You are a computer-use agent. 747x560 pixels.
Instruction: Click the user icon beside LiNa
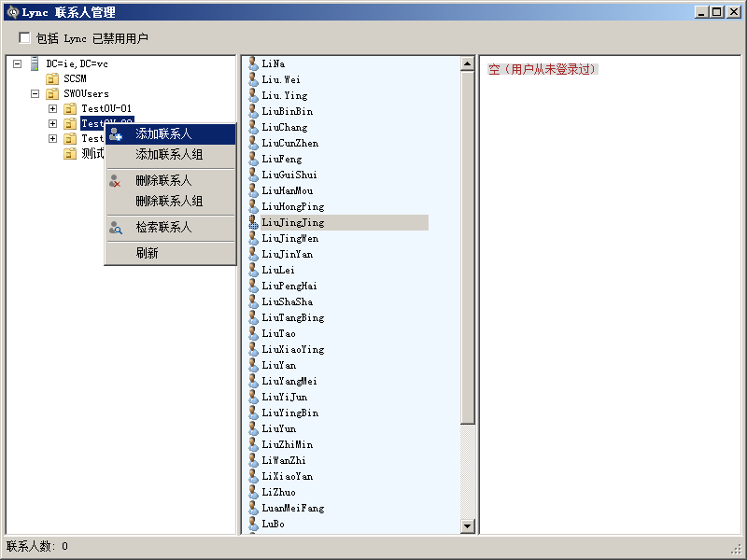click(x=253, y=63)
